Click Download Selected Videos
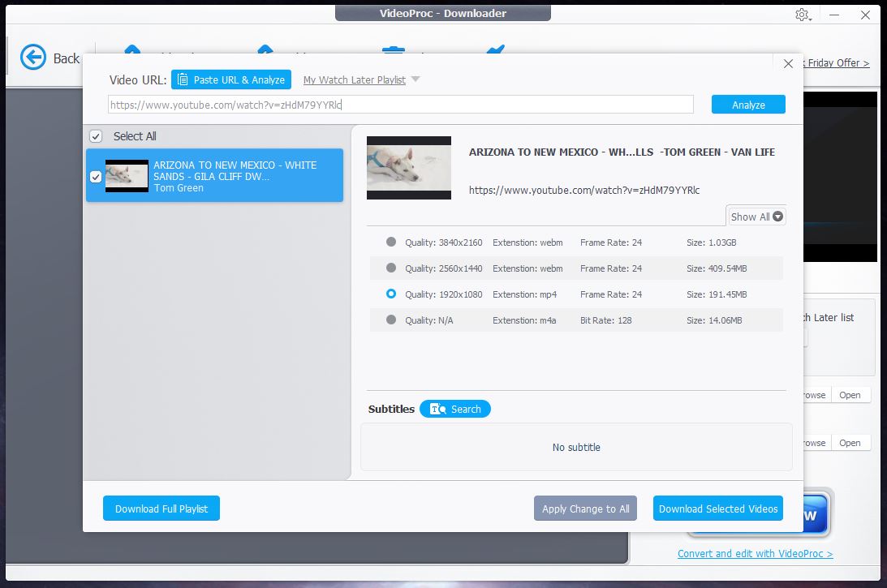This screenshot has height=588, width=887. click(718, 509)
